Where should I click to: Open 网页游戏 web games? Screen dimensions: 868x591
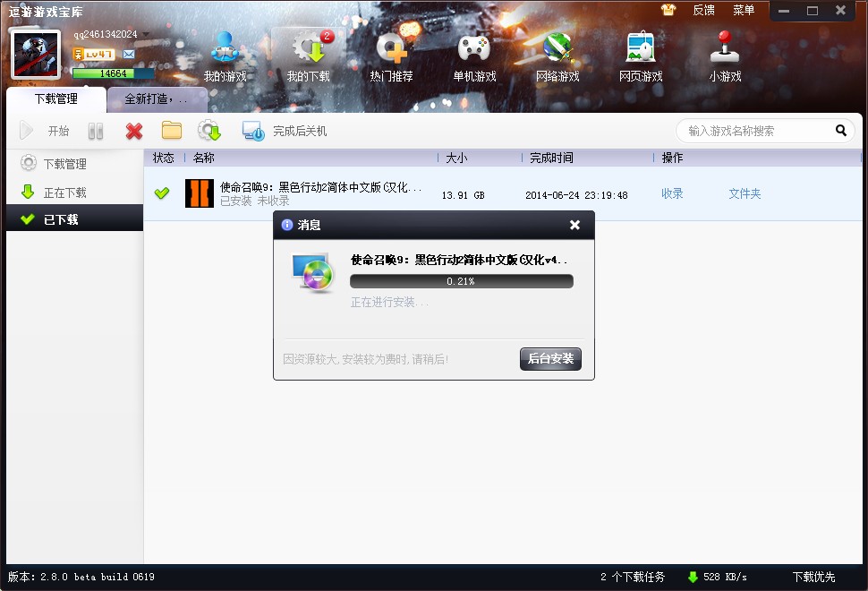[x=641, y=57]
